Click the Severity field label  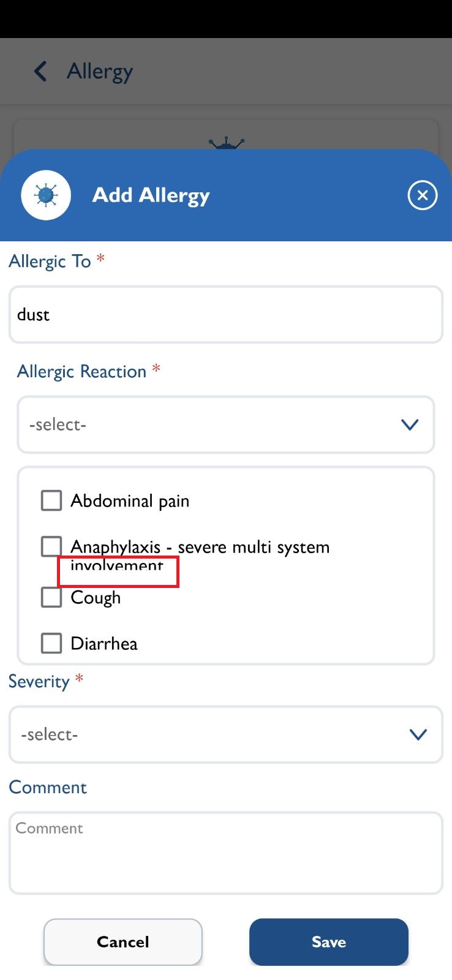pos(39,682)
